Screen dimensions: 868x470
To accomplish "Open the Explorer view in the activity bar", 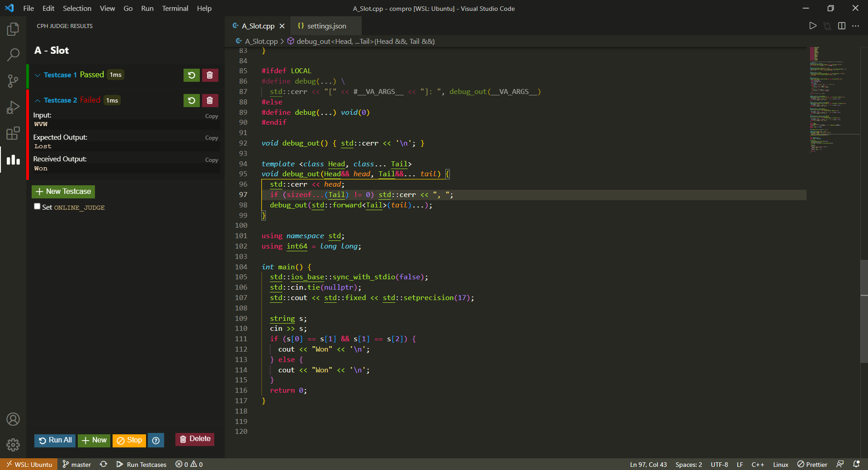I will pyautogui.click(x=13, y=29).
